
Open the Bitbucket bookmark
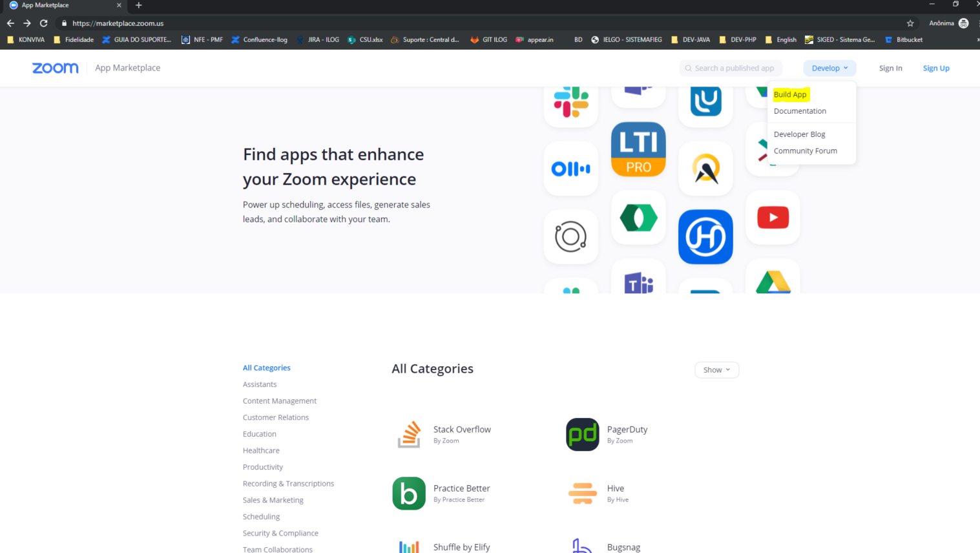point(904,39)
